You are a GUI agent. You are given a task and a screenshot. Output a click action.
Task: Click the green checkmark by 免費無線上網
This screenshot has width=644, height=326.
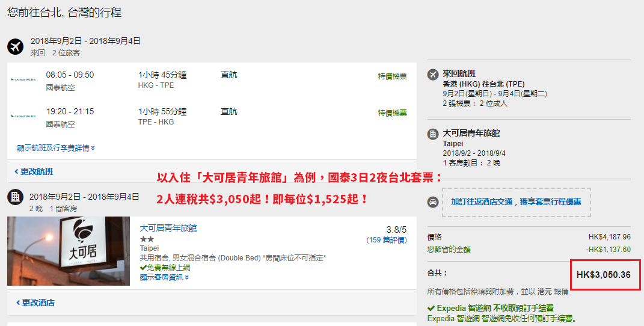143,268
